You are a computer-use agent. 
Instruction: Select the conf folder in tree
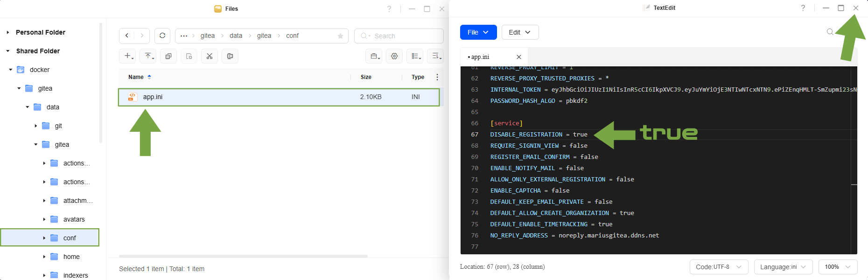click(x=70, y=238)
